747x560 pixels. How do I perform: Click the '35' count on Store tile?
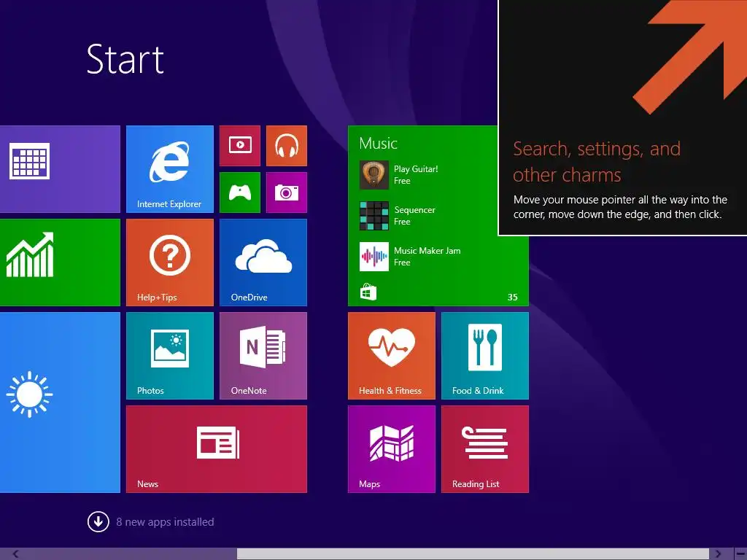[x=513, y=297]
